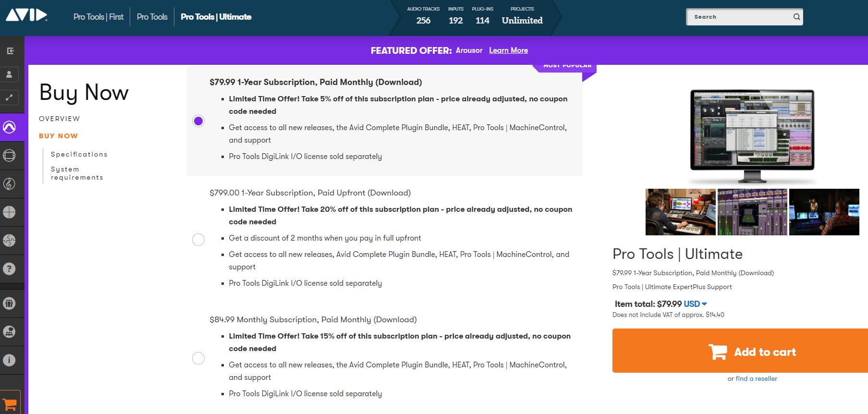
Task: Switch to the Pro Tools tab
Action: (x=152, y=17)
